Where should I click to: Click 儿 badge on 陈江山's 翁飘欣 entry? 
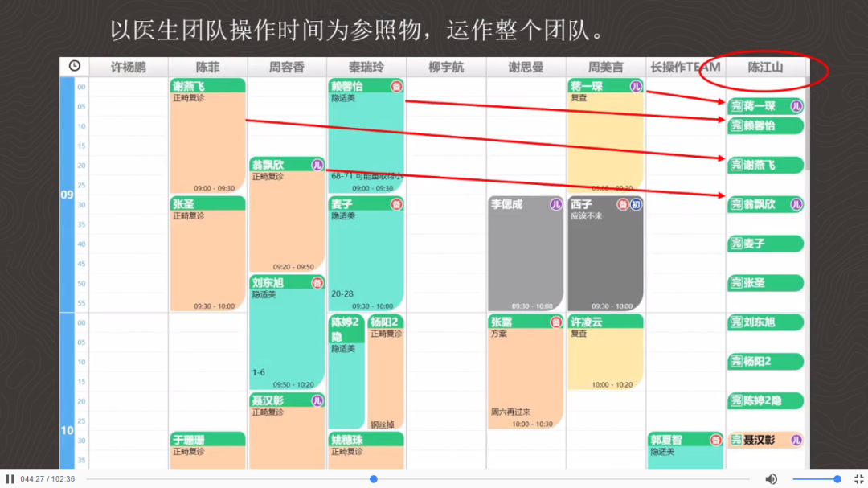pos(796,204)
